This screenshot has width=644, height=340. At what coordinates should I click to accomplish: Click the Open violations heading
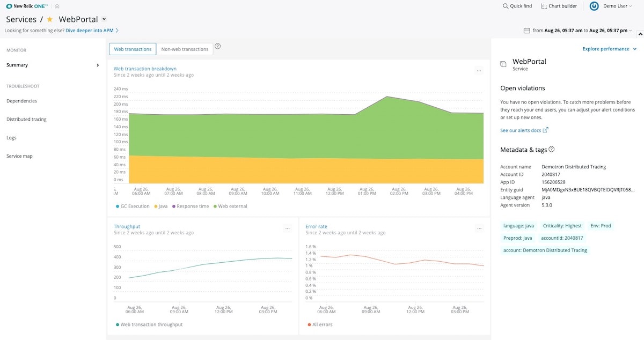[523, 88]
